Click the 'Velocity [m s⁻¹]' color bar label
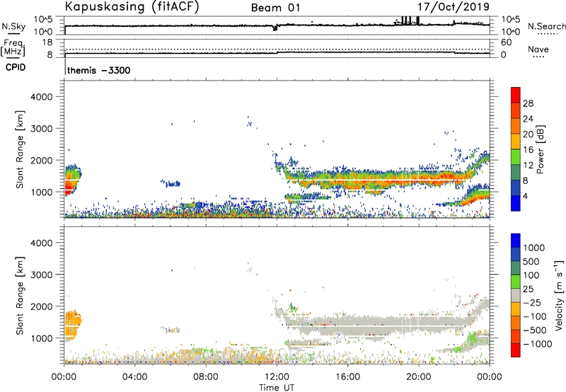This screenshot has width=566, height=392. tap(559, 295)
